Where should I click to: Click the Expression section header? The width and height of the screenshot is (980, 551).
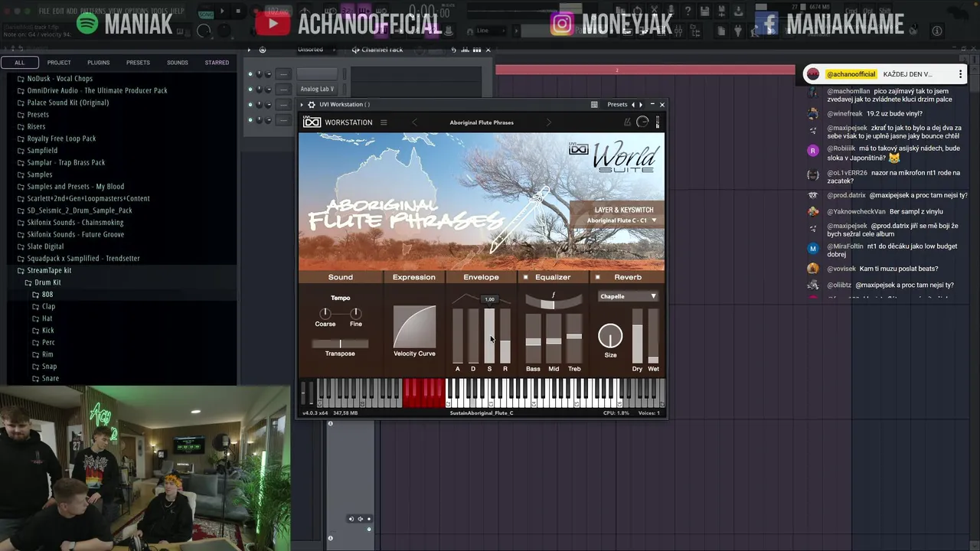(414, 277)
